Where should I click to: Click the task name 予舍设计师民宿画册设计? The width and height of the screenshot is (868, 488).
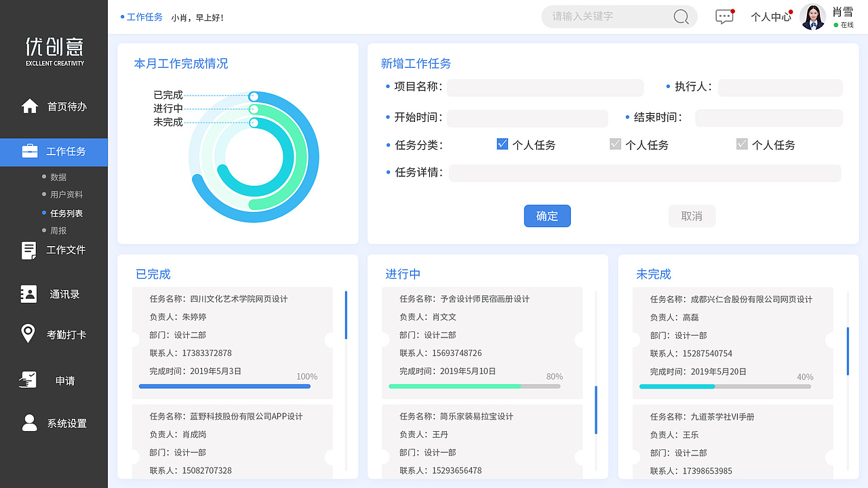(x=485, y=299)
